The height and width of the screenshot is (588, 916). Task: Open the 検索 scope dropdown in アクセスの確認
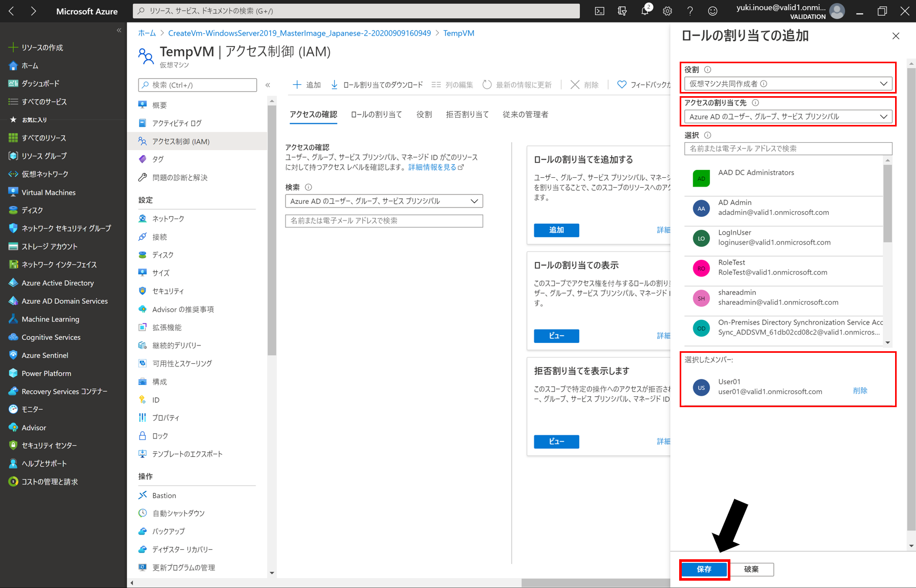[384, 201]
